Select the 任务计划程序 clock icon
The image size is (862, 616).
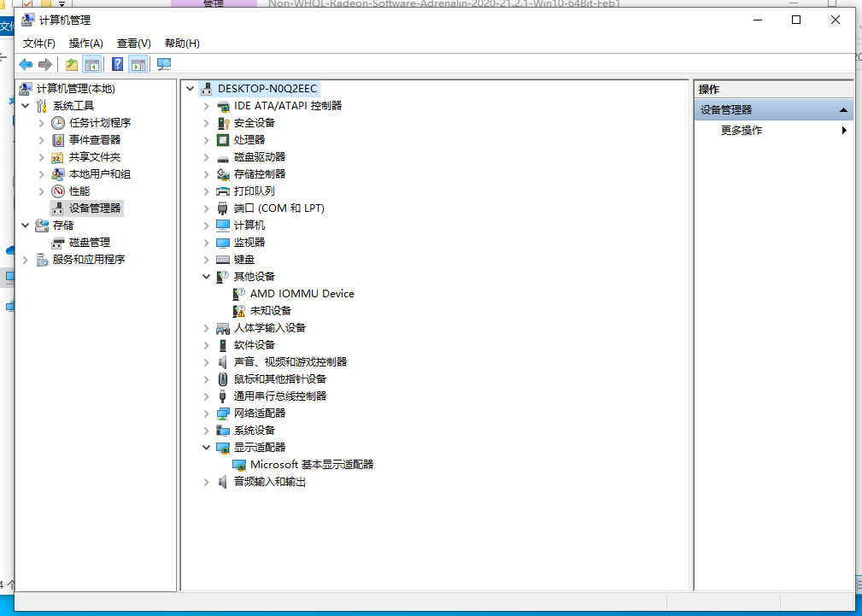58,123
